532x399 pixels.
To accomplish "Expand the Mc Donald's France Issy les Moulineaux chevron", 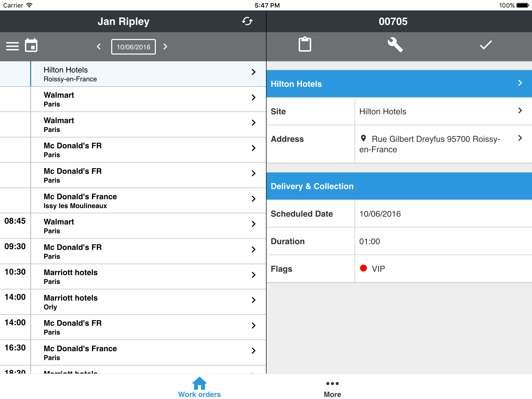I will 254,199.
